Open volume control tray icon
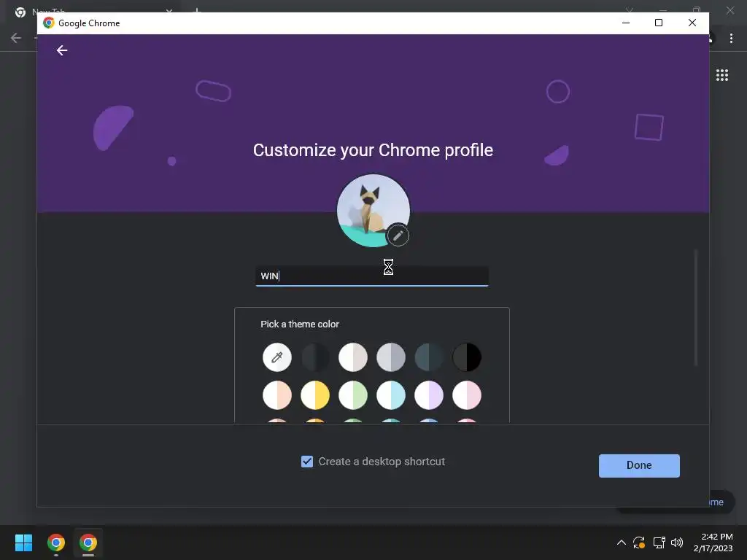 (677, 542)
